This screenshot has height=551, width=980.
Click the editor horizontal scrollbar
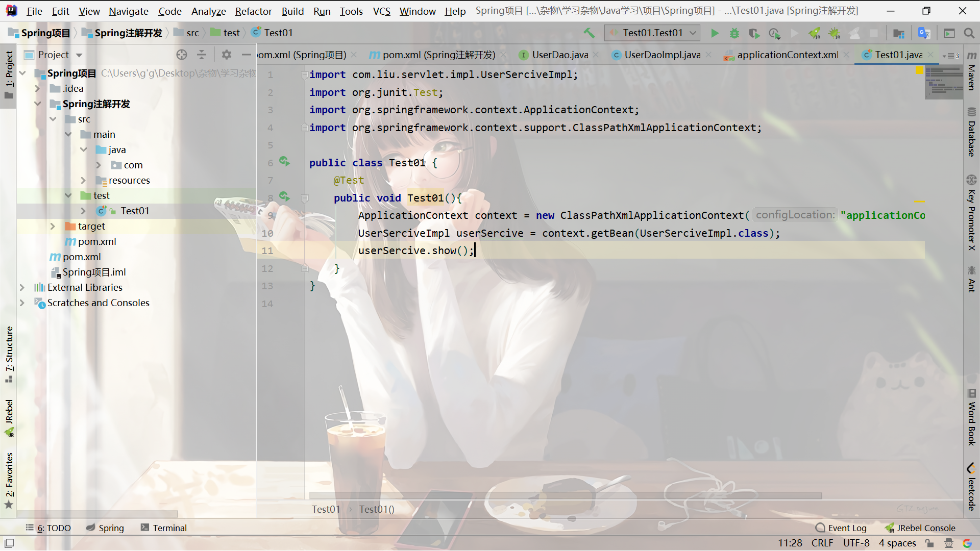(x=566, y=495)
